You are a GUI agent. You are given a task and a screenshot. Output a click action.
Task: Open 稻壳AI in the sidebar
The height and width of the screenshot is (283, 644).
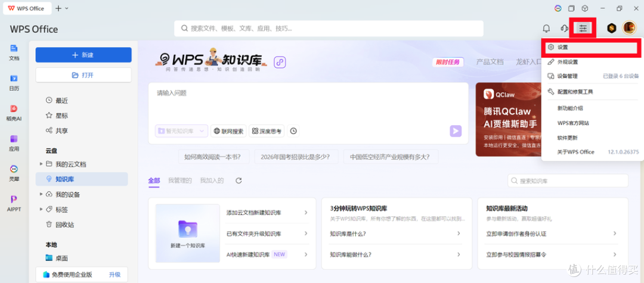pyautogui.click(x=14, y=113)
